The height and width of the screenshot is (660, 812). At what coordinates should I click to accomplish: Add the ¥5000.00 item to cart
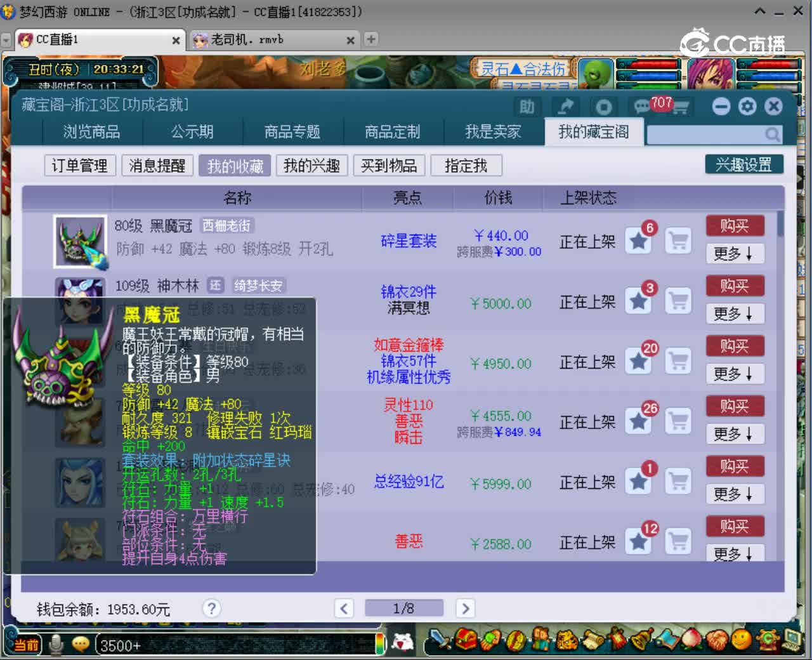click(x=678, y=301)
